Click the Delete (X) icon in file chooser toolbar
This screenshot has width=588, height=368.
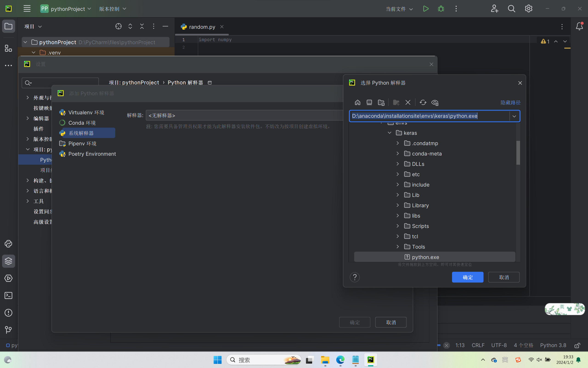click(x=408, y=103)
